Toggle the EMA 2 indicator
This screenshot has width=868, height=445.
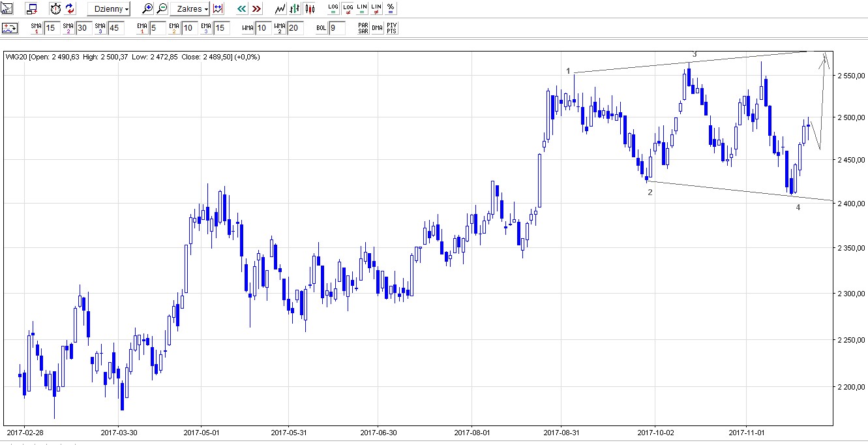tap(174, 28)
